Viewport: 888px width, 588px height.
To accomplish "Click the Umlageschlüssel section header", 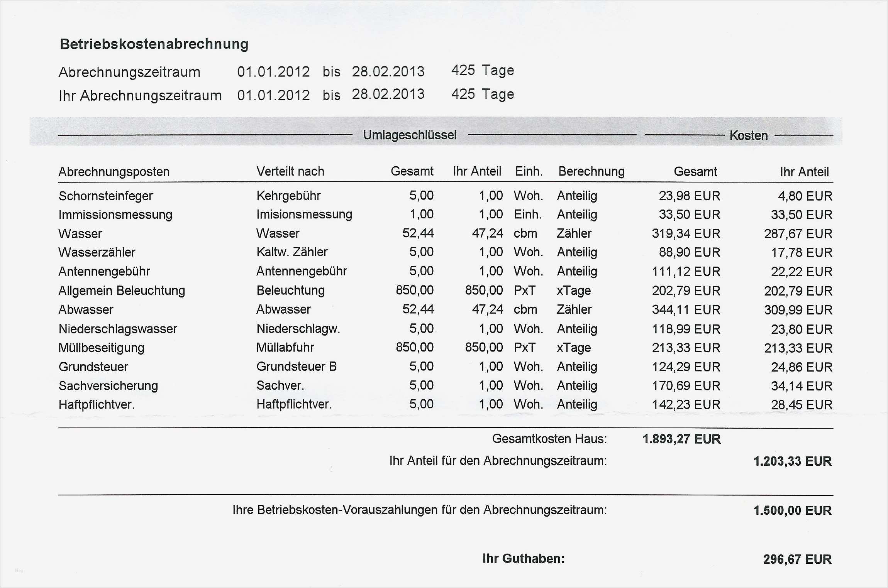I will pyautogui.click(x=410, y=135).
